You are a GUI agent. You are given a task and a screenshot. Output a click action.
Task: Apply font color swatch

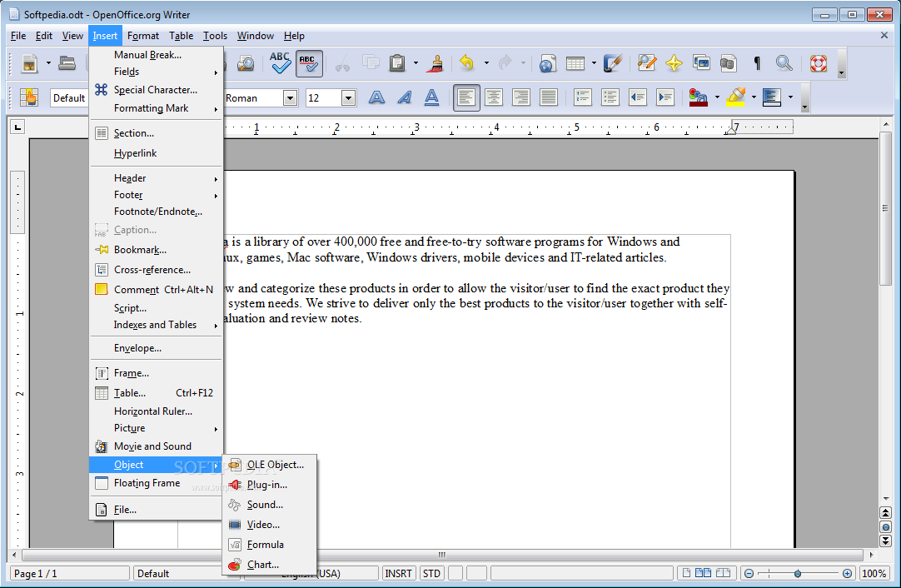698,97
